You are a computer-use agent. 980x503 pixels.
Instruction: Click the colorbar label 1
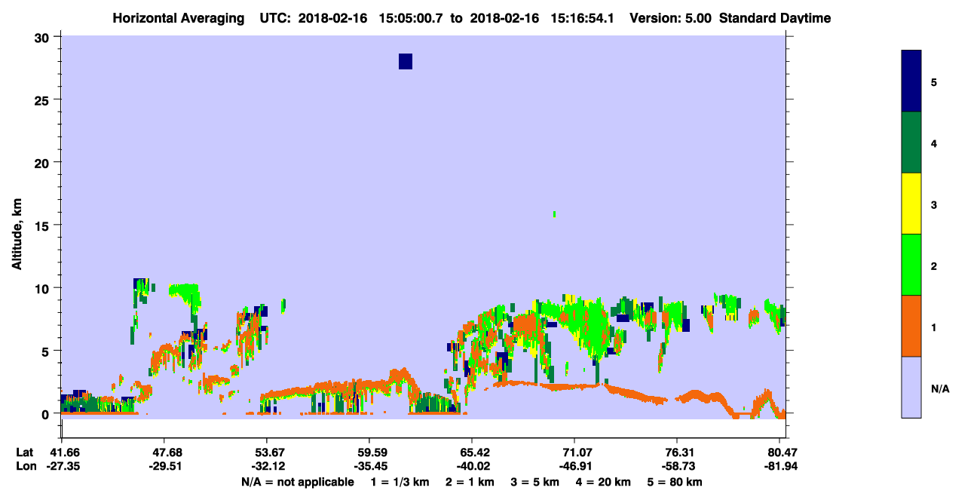[x=934, y=327]
